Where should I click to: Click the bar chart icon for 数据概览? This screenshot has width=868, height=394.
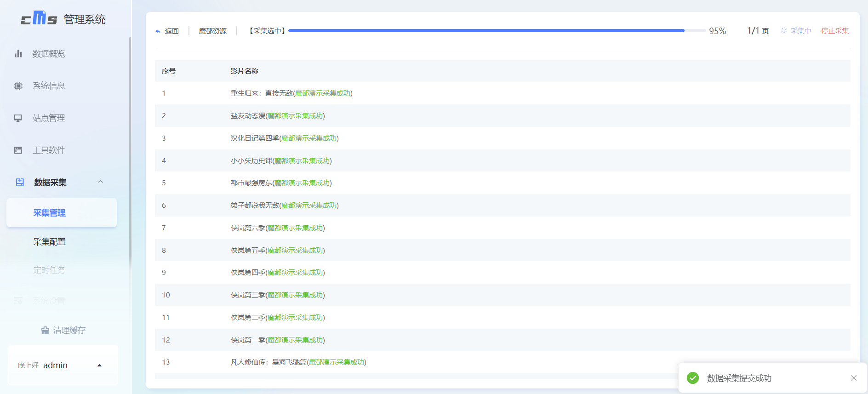tap(18, 54)
